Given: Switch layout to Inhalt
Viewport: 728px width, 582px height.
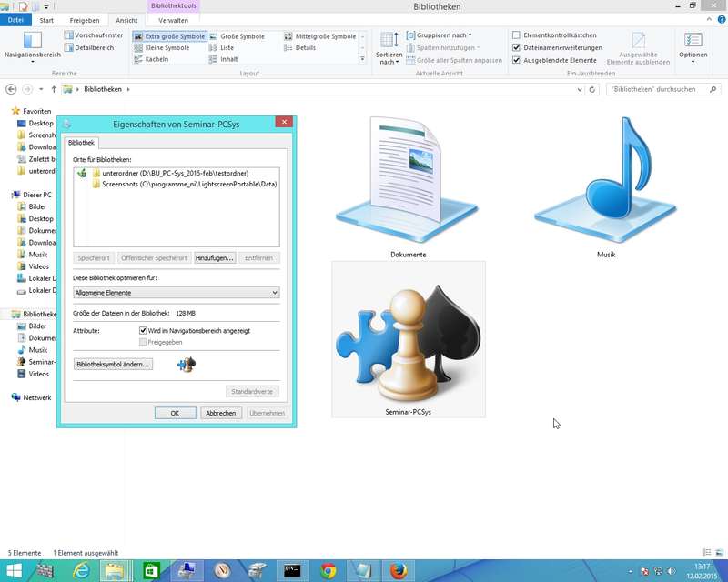Looking at the screenshot, I should 223,59.
